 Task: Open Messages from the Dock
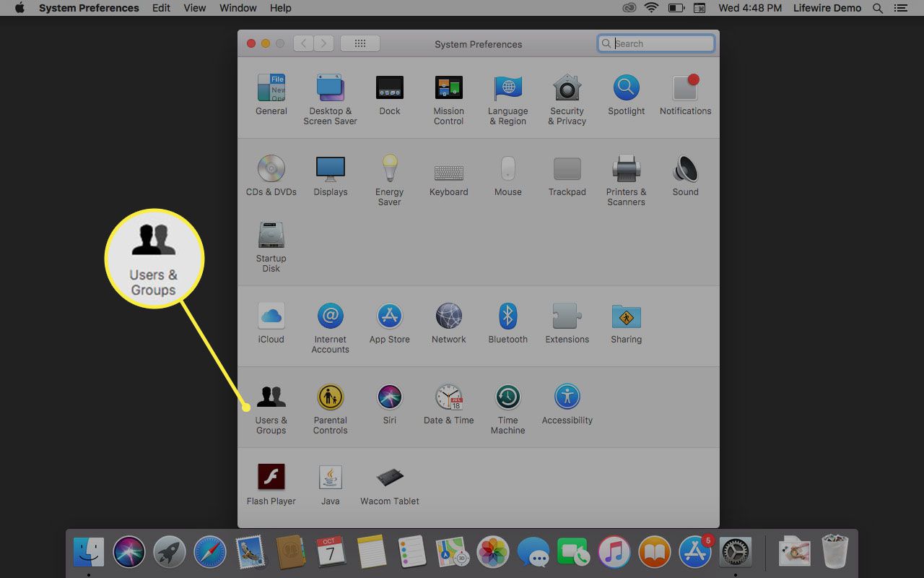coord(533,552)
